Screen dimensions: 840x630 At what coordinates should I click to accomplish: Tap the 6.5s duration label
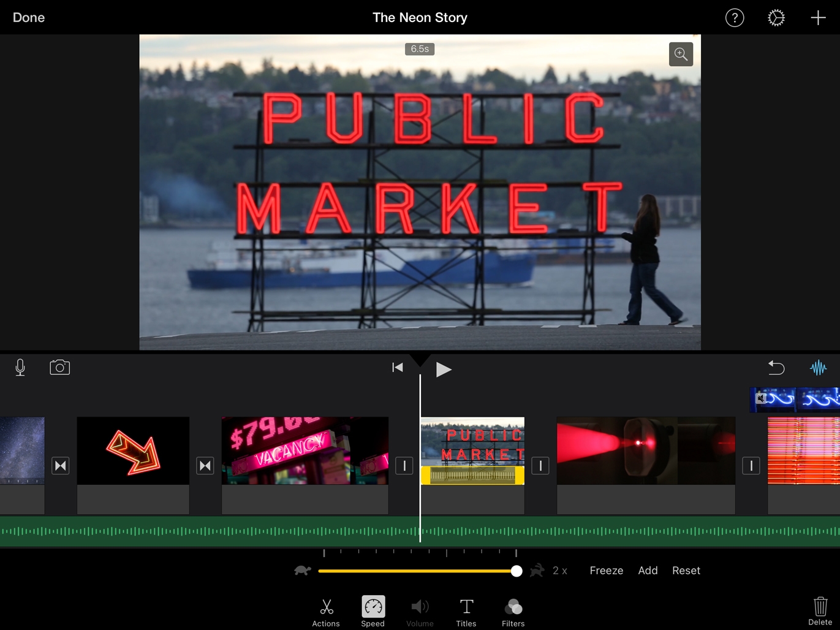point(420,49)
